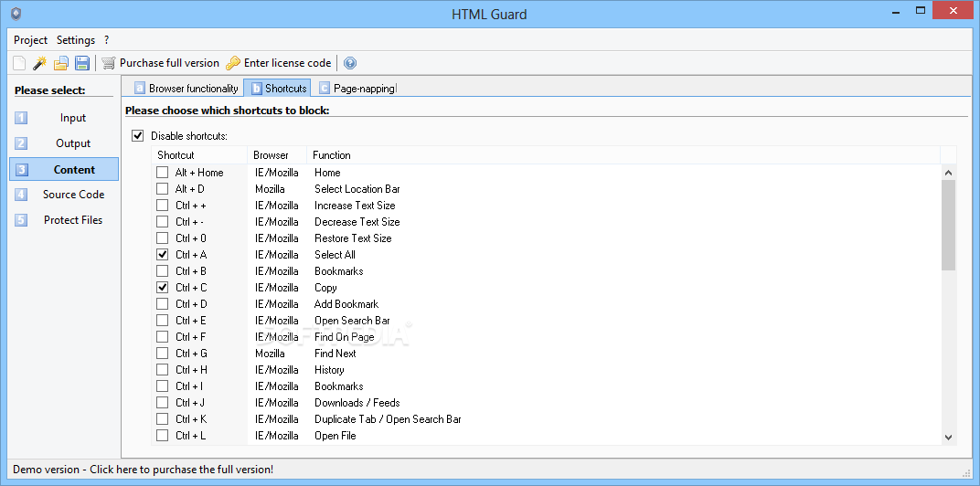The image size is (980, 486).
Task: Go to the Source Code step
Action: 64,195
